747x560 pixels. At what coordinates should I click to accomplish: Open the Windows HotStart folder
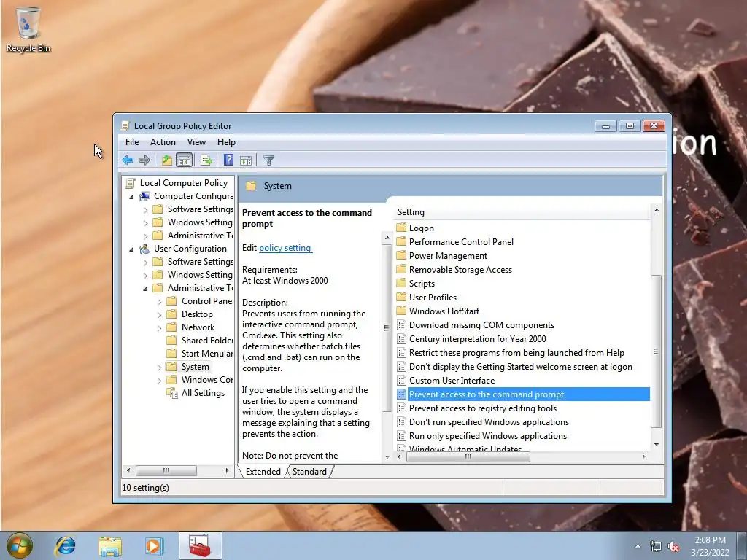444,311
